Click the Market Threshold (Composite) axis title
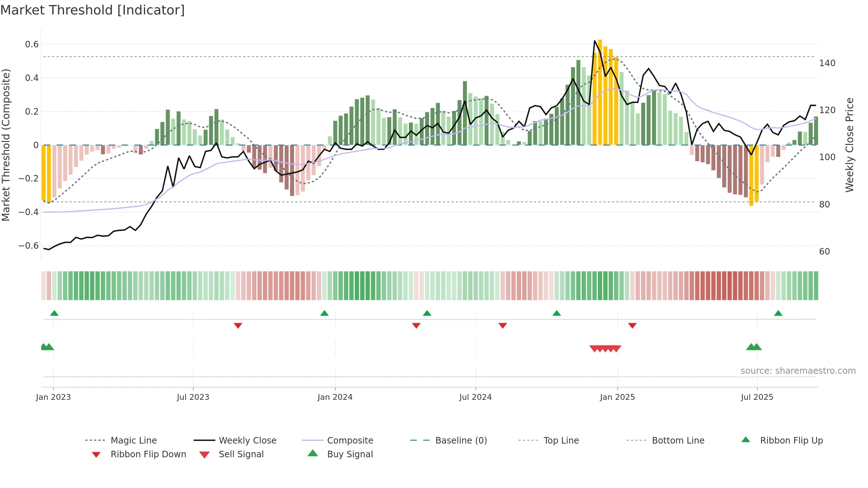Image resolution: width=868 pixels, height=488 pixels. [x=6, y=145]
